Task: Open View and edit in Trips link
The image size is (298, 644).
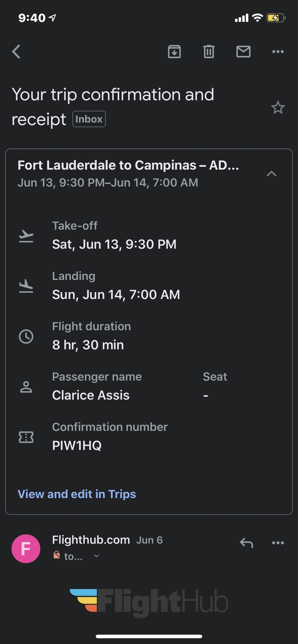Action: tap(77, 494)
